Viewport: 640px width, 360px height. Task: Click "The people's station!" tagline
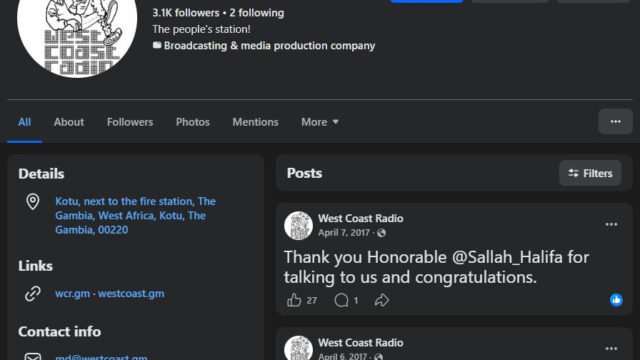click(201, 29)
